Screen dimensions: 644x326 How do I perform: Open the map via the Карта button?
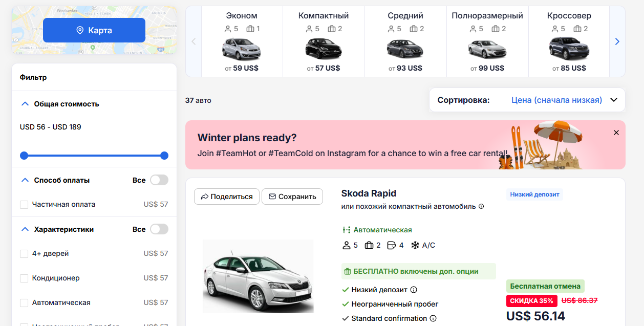(94, 30)
